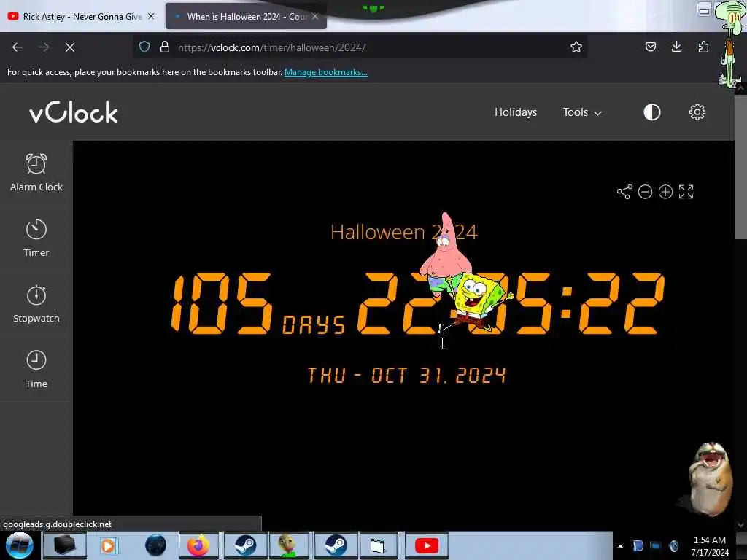The image size is (747, 560).
Task: Show hidden system tray icons
Action: coord(620,547)
